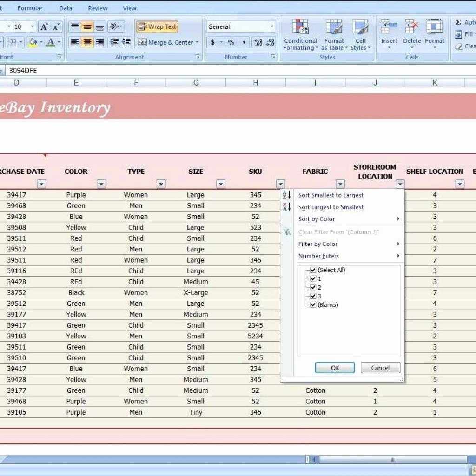Image resolution: width=476 pixels, height=476 pixels.
Task: Increase decimal places
Action: (x=258, y=42)
